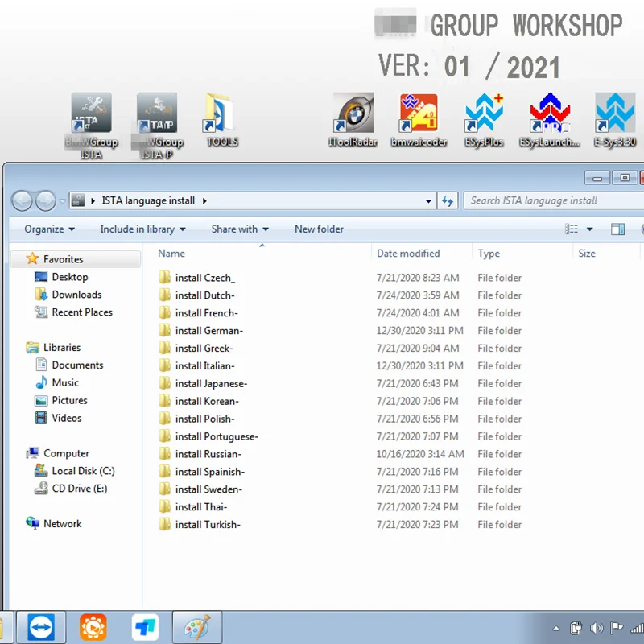
Task: Click the Back navigation arrow in Explorer
Action: click(22, 200)
